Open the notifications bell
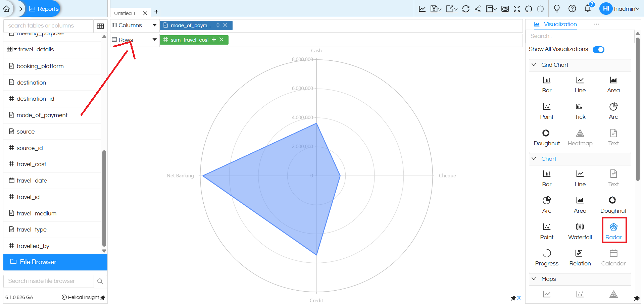Image resolution: width=644 pixels, height=305 pixels. pyautogui.click(x=588, y=9)
